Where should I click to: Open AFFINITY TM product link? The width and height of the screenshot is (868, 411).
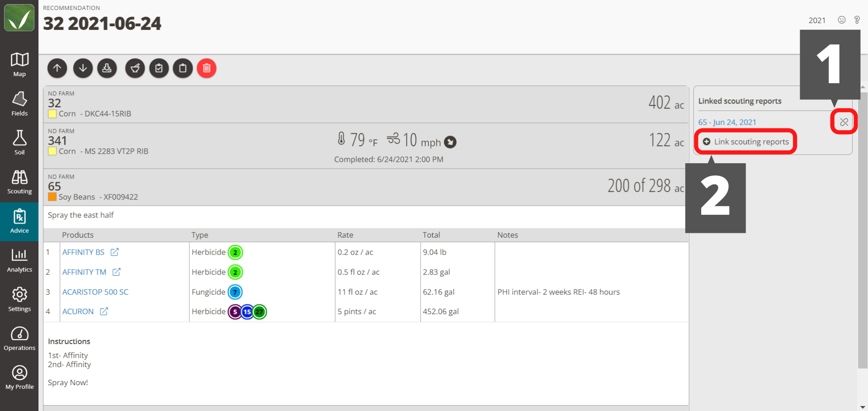[x=84, y=272]
